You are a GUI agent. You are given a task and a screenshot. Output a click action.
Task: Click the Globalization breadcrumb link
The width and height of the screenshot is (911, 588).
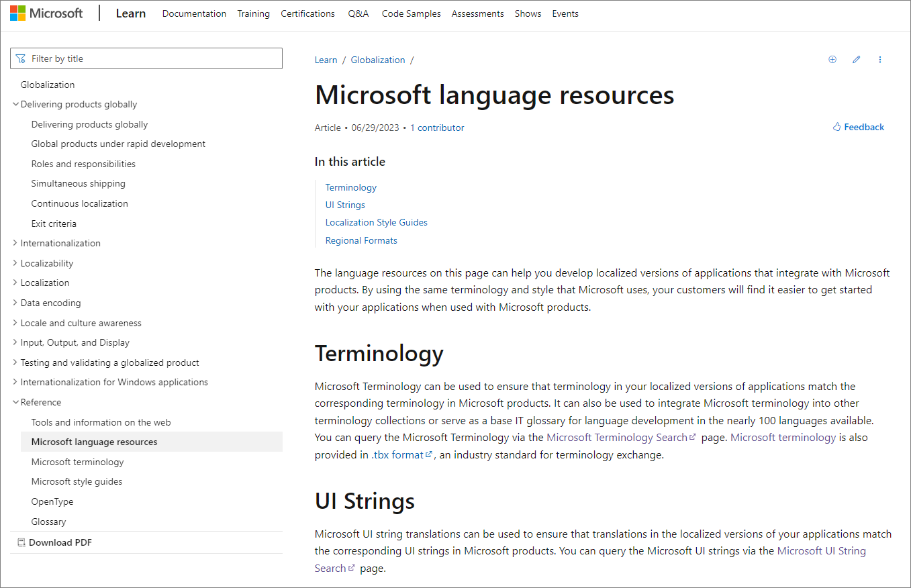pyautogui.click(x=378, y=60)
